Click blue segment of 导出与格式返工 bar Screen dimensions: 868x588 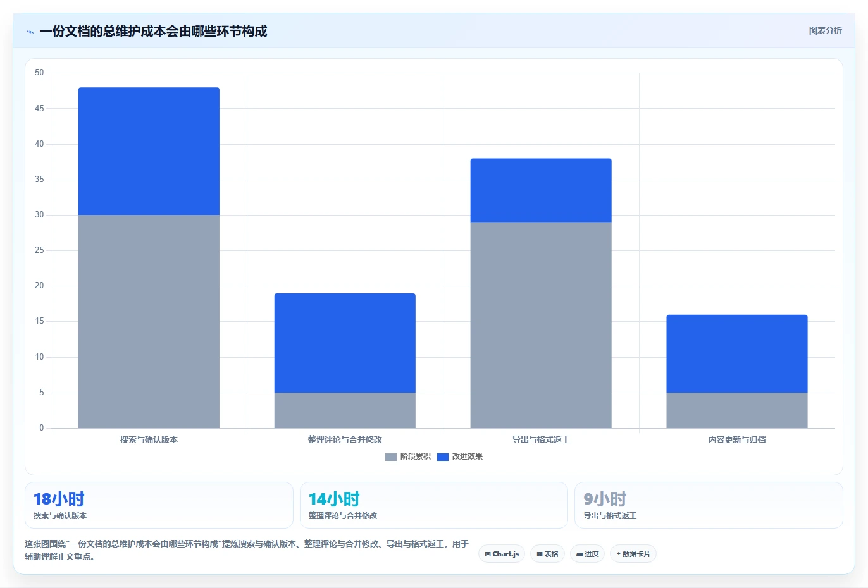[x=541, y=190]
